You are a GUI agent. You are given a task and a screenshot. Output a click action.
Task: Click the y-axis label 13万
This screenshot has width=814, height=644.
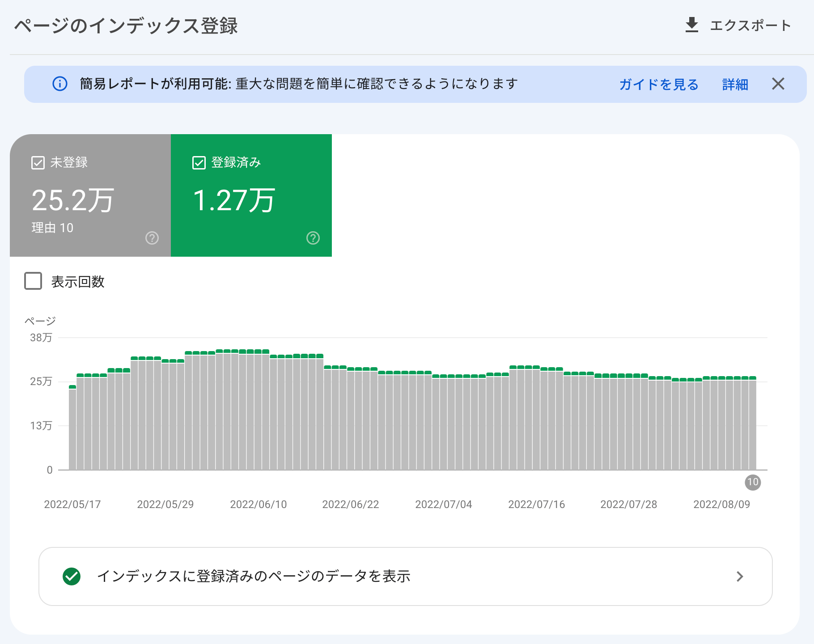pos(41,425)
